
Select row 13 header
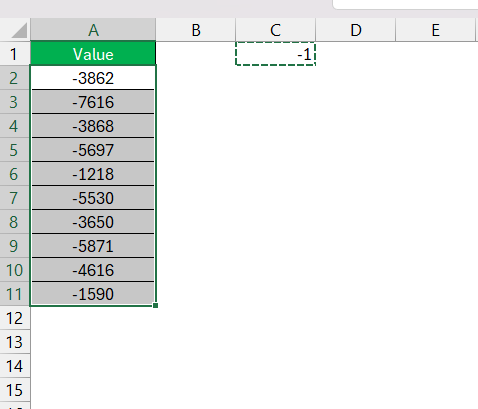pyautogui.click(x=15, y=342)
